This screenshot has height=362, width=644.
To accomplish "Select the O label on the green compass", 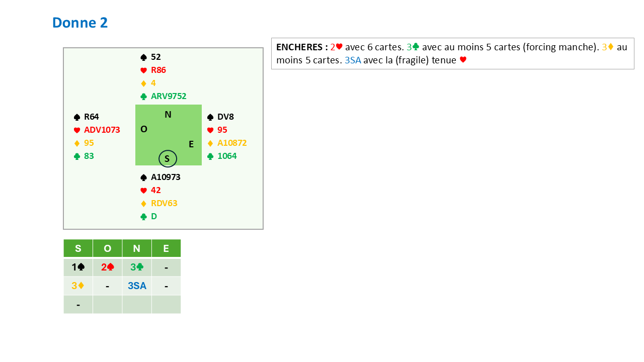I will [144, 129].
